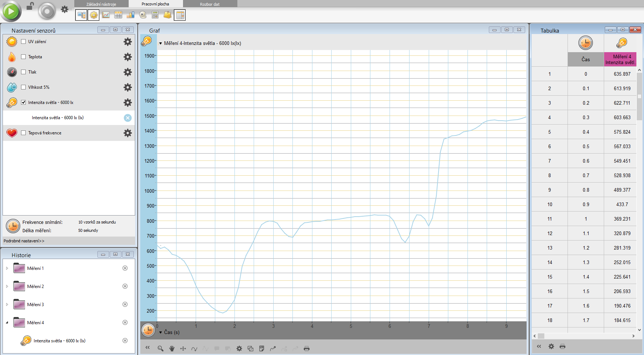Click the pink Měření 4 column header
Screen dimensions: 644x355
[x=620, y=59]
